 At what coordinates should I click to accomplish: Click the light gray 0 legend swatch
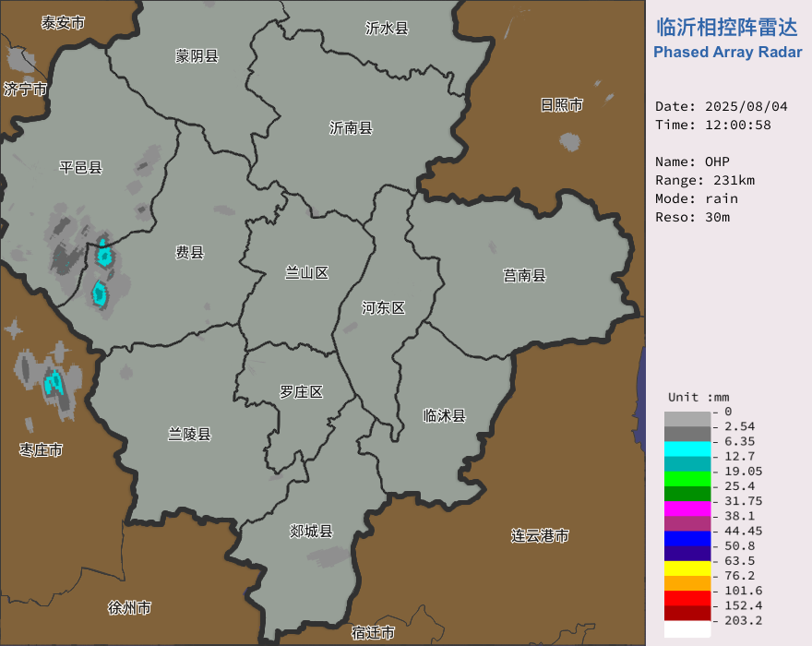tap(687, 419)
